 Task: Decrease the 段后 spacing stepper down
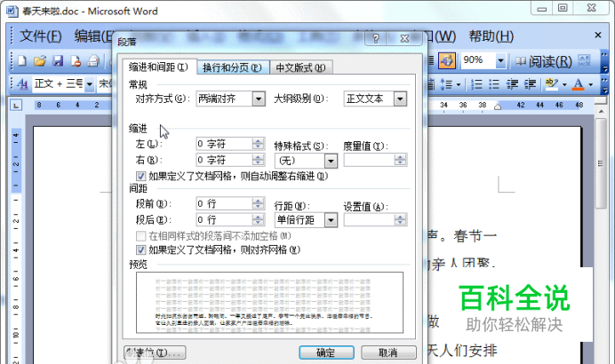(258, 224)
